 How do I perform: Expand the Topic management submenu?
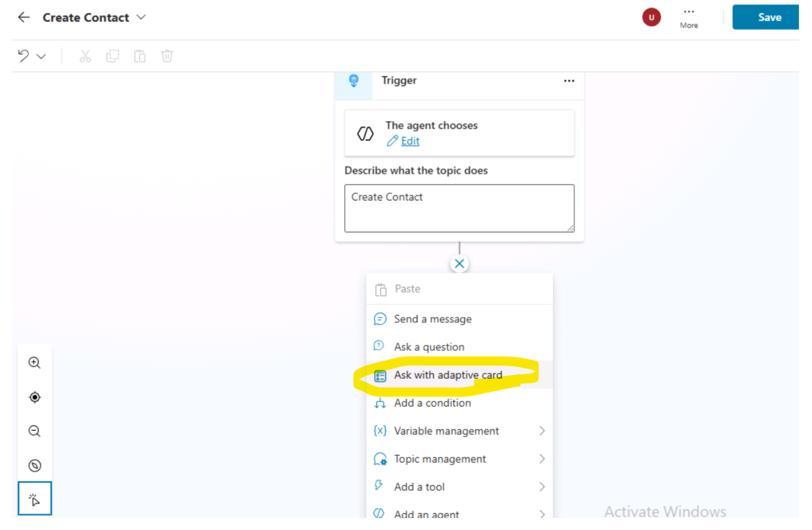tap(541, 458)
